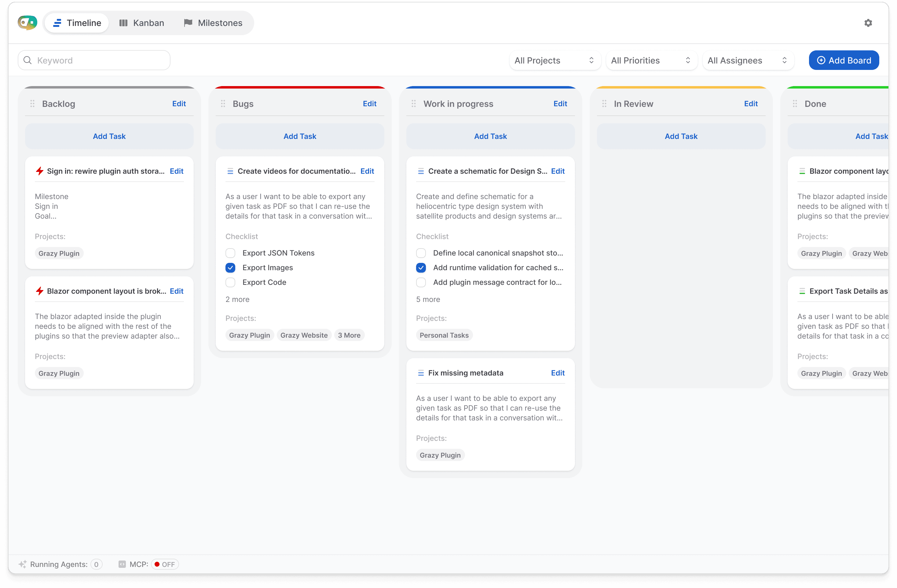
Task: Click Add Task in Work in progress
Action: click(491, 136)
